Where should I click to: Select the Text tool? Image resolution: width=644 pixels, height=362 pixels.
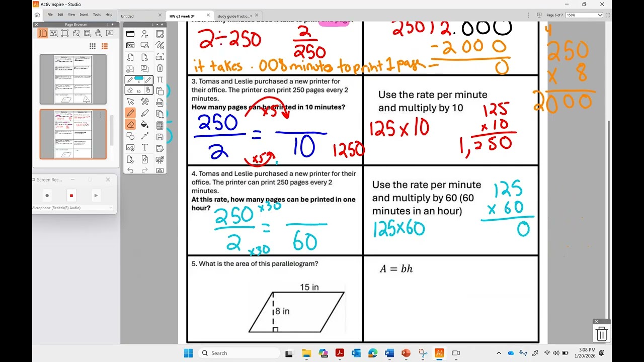145,147
